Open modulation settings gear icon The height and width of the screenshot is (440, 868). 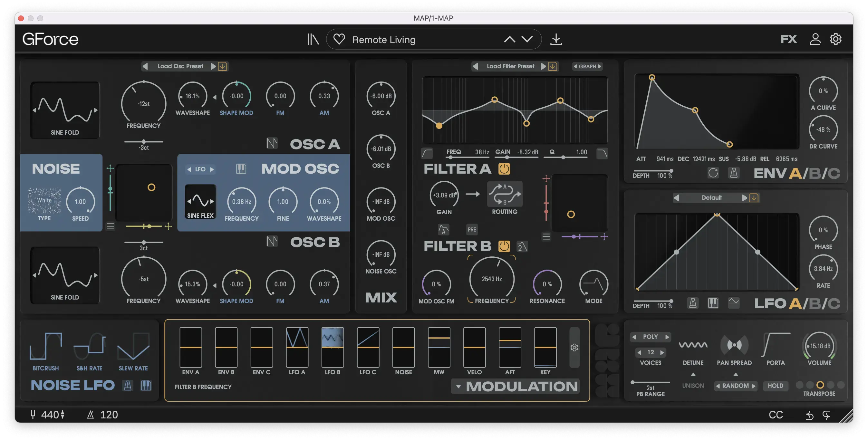coord(574,347)
